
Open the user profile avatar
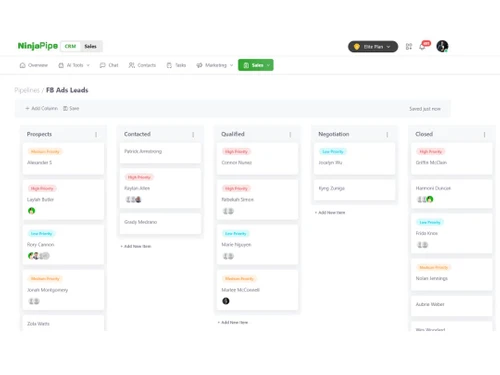click(442, 46)
